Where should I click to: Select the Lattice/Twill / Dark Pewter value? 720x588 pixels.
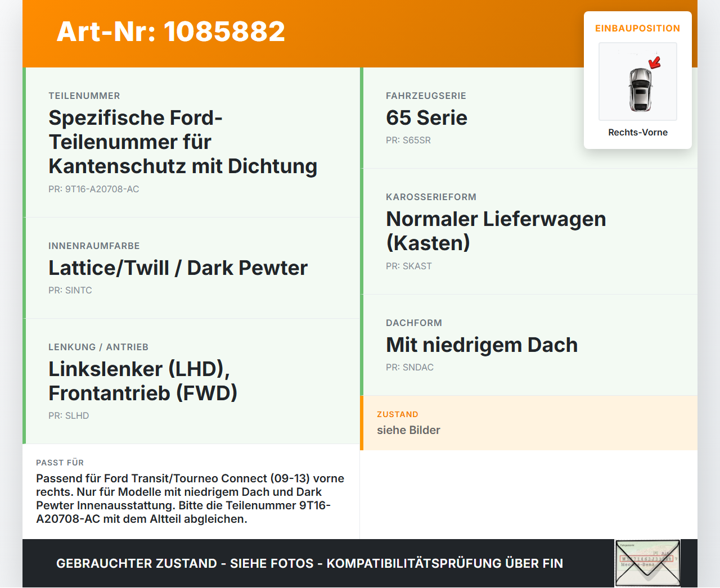coord(178,268)
